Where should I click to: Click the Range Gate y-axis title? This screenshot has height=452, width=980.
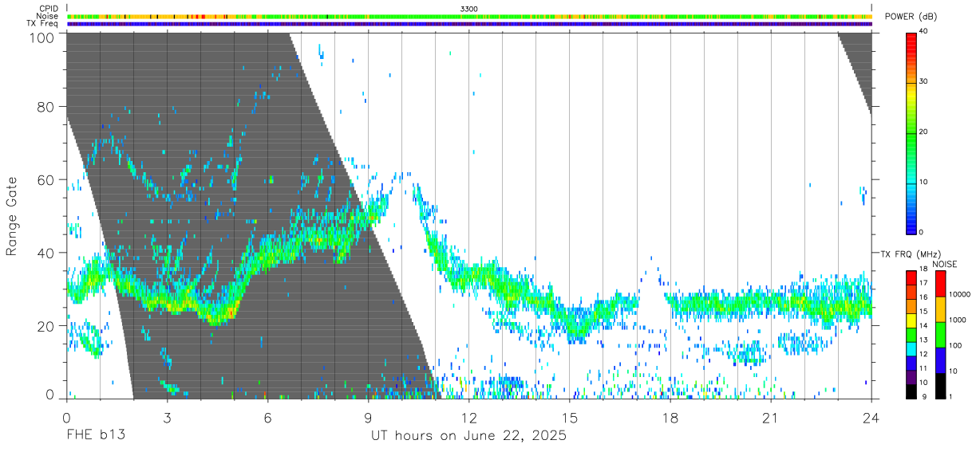[12, 217]
